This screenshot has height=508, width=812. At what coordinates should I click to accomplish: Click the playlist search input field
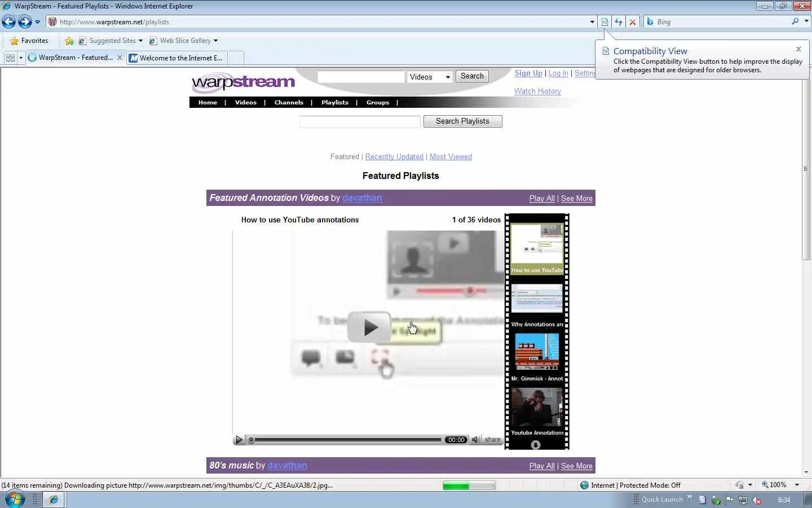pyautogui.click(x=360, y=121)
